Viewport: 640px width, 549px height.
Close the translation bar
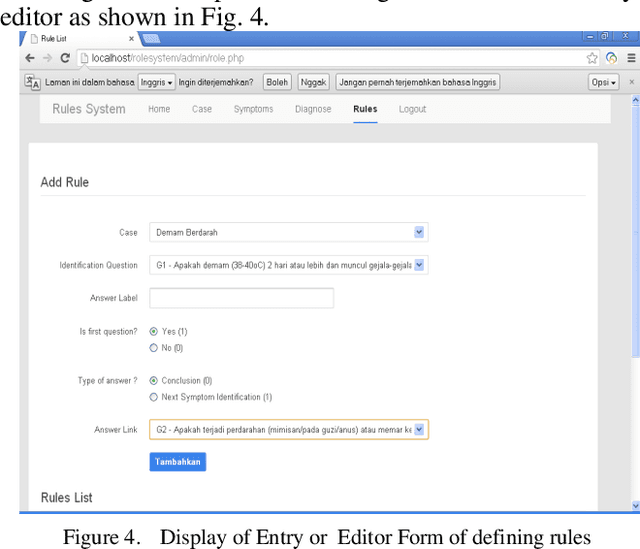click(x=630, y=82)
